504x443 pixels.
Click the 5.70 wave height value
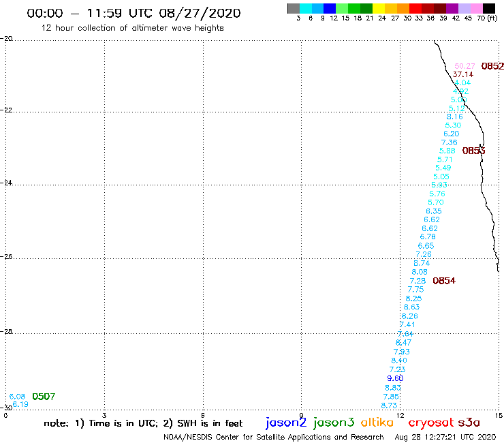tap(435, 202)
